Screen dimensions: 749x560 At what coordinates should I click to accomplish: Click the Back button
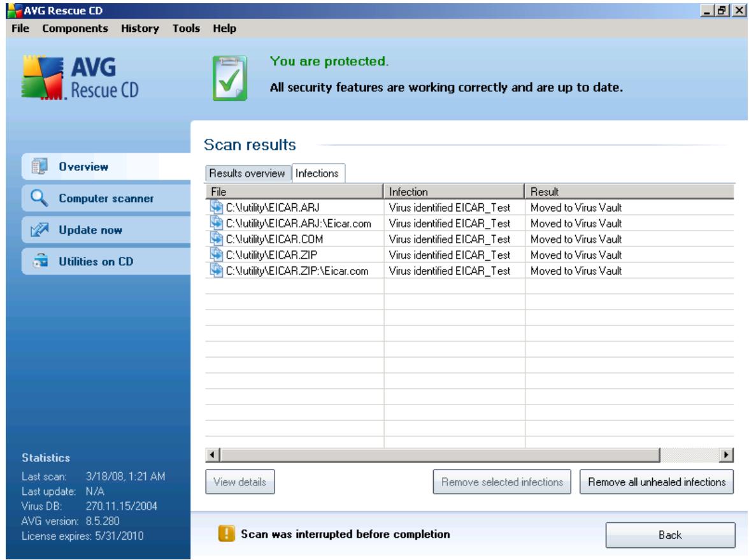click(x=670, y=535)
